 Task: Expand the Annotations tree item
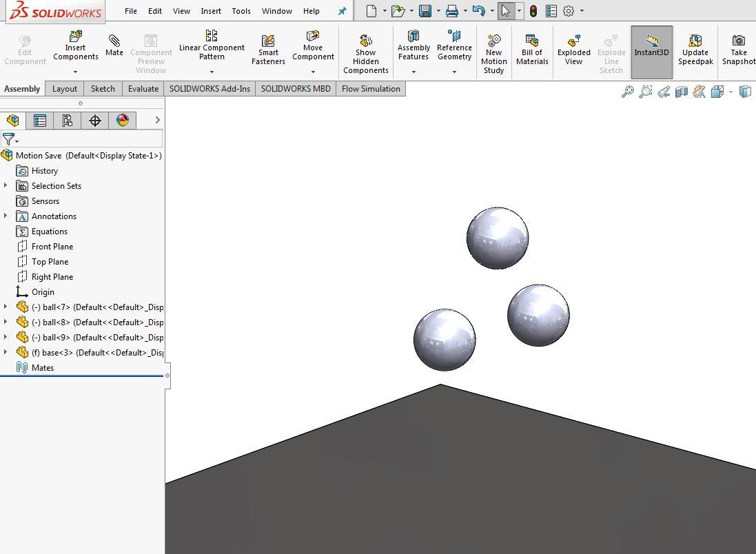6,216
